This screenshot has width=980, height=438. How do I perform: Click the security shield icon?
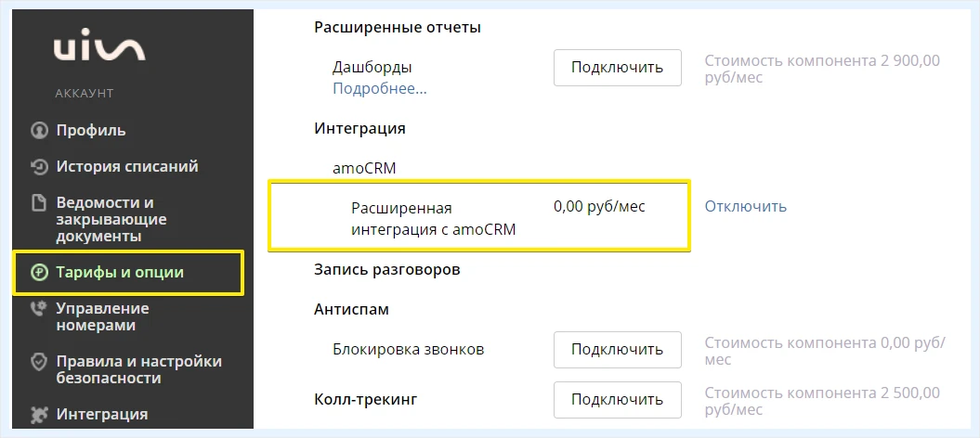[39, 363]
